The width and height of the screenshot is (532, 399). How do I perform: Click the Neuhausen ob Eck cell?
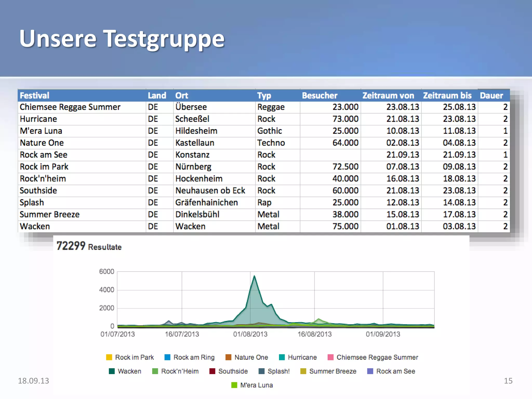(214, 191)
